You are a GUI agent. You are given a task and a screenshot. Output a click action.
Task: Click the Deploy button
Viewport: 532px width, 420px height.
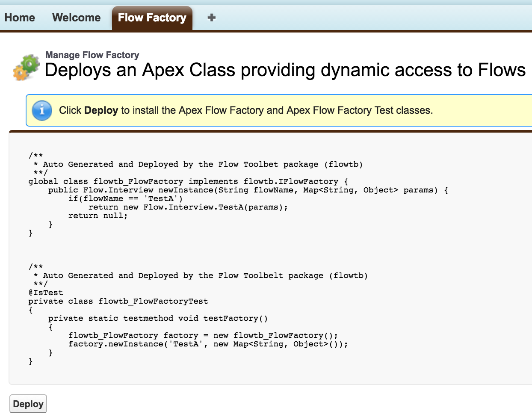click(28, 403)
